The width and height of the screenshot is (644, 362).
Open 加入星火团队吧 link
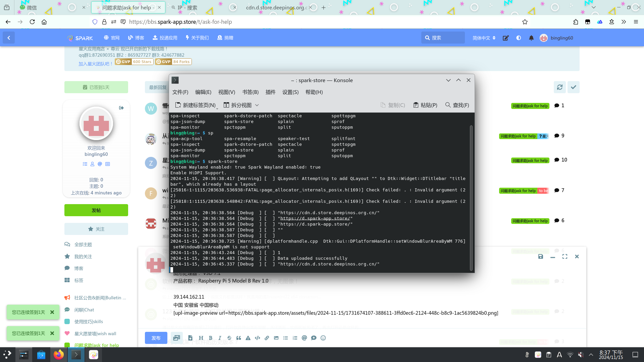click(96, 64)
